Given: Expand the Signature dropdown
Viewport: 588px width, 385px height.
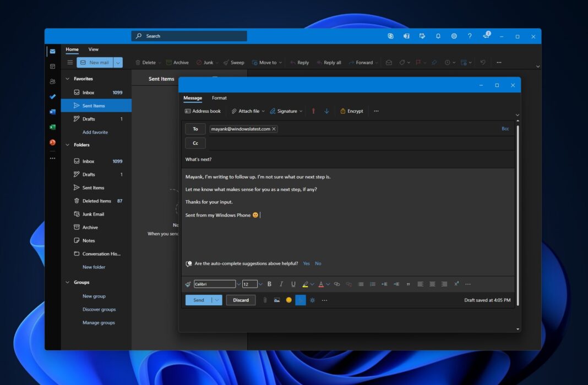Looking at the screenshot, I should pyautogui.click(x=300, y=111).
